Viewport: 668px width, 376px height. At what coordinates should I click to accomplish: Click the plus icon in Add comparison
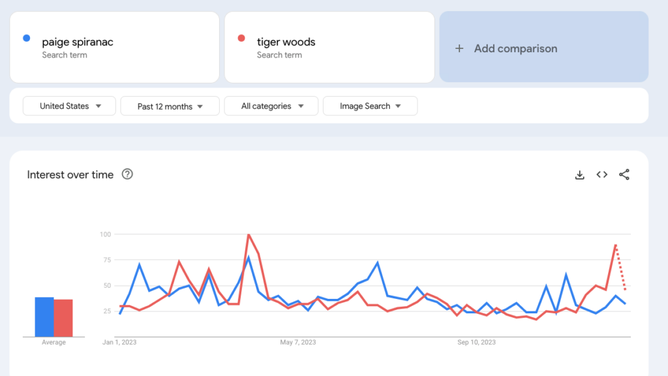click(459, 49)
